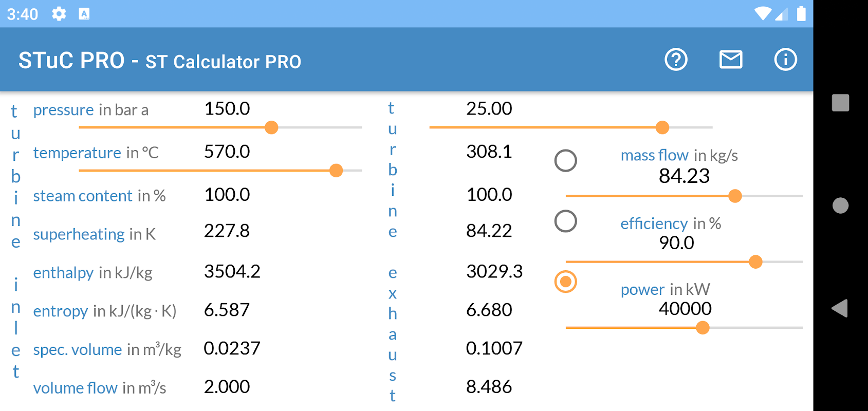Tap the exhaust pressure value 25.00
868x411 pixels.
pyautogui.click(x=489, y=109)
